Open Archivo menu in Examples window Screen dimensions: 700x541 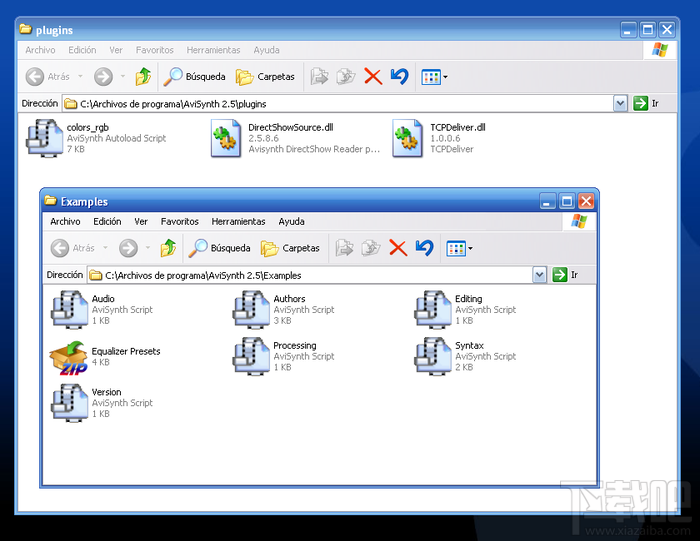tap(65, 221)
